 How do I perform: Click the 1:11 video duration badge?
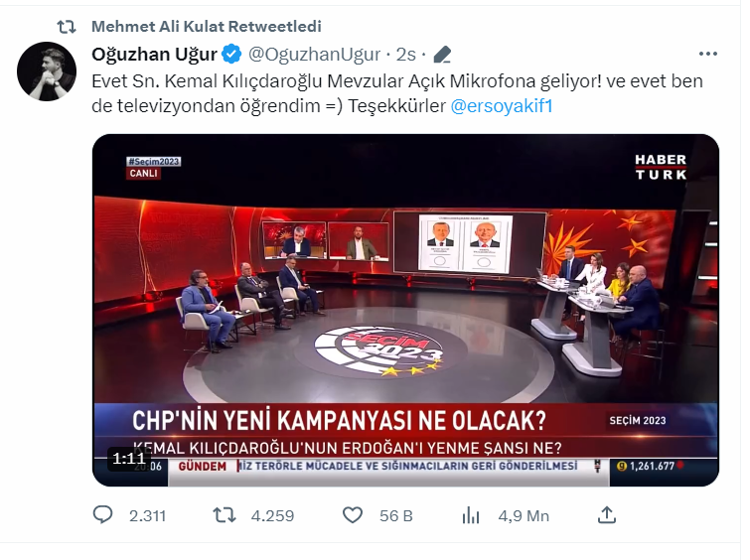129,459
